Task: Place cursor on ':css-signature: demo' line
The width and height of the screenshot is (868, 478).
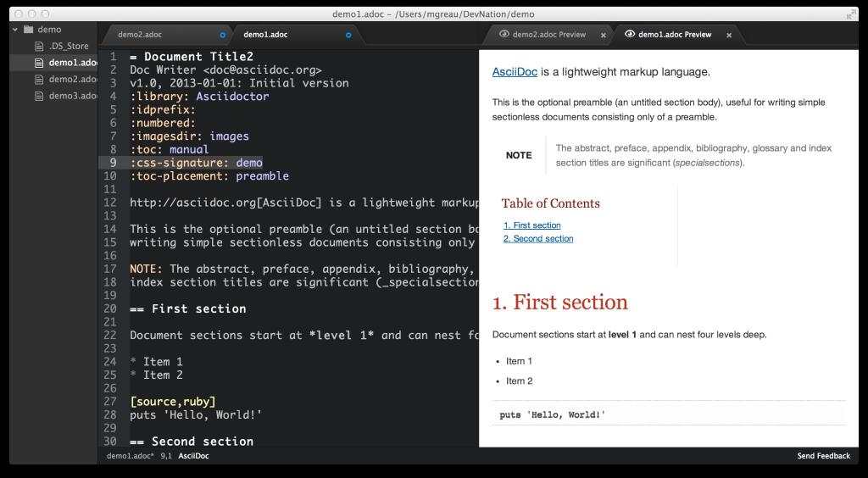Action: [x=196, y=163]
